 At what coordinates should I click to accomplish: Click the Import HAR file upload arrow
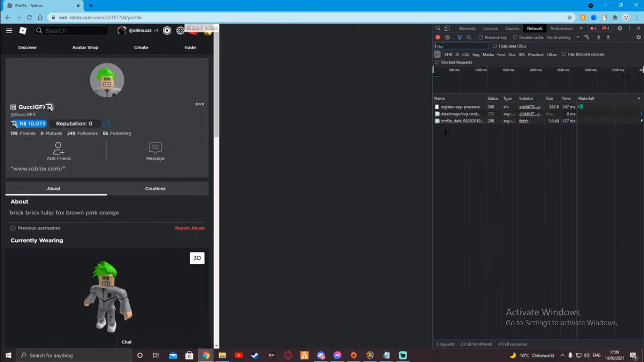599,37
